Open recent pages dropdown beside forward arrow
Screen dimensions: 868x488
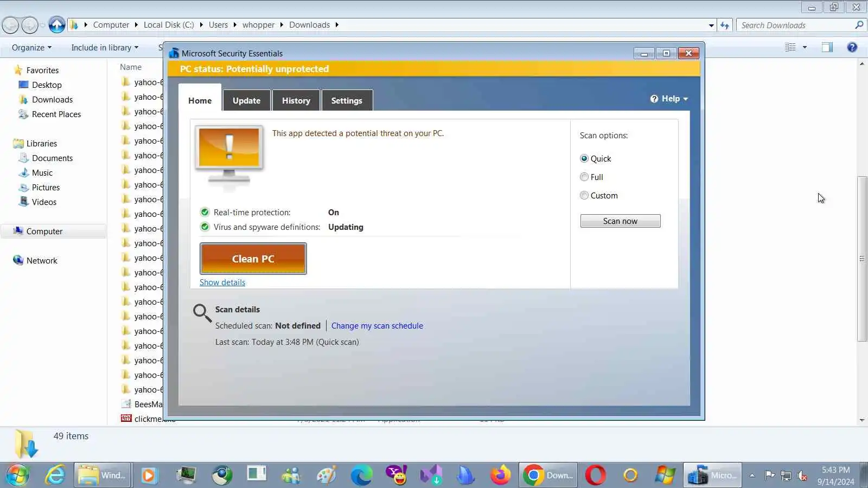pos(42,25)
